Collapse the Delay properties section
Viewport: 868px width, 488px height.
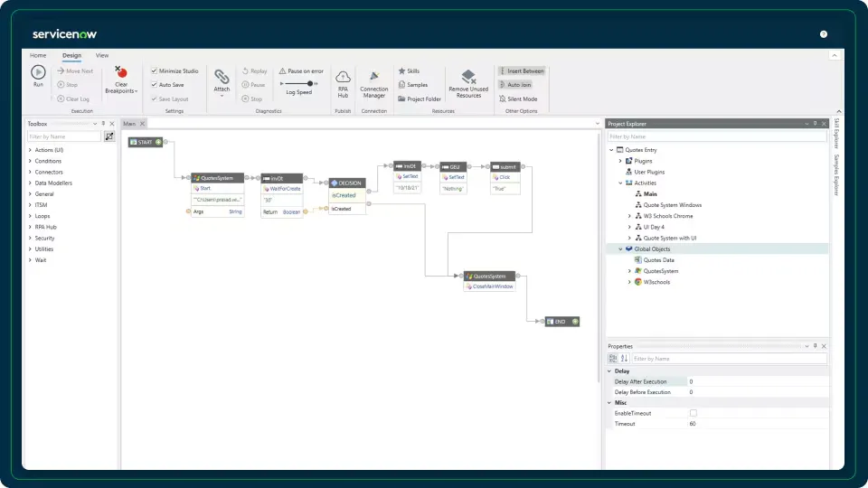click(609, 371)
